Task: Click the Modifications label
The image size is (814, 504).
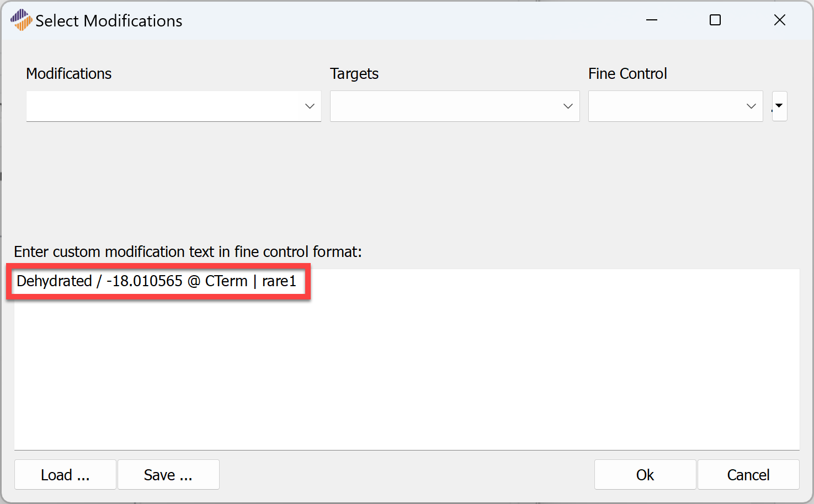Action: point(69,73)
